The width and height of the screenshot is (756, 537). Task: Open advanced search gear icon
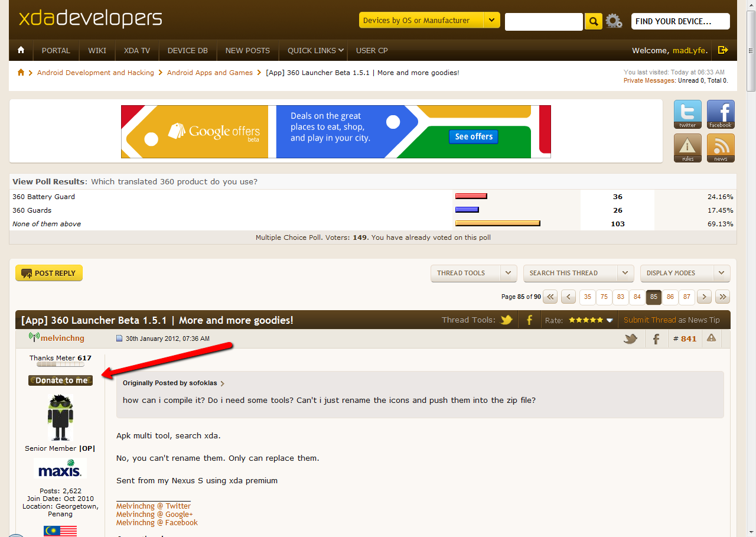(x=614, y=21)
